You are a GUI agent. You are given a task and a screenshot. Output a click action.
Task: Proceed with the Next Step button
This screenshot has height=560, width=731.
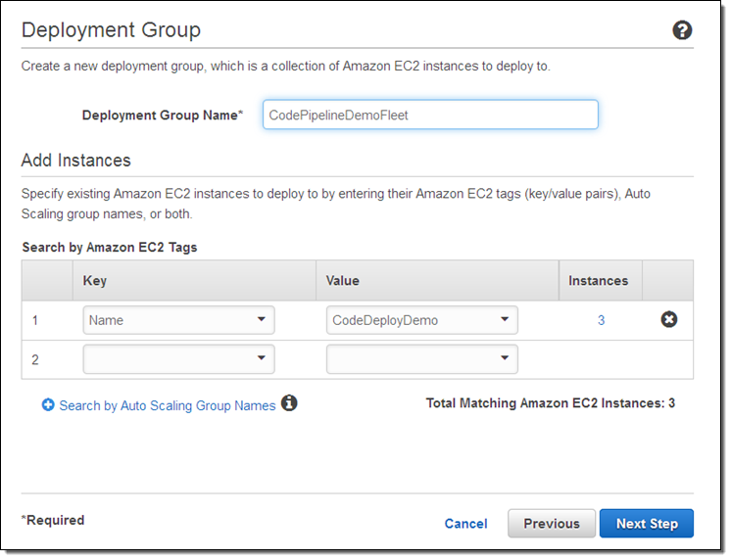coord(646,524)
